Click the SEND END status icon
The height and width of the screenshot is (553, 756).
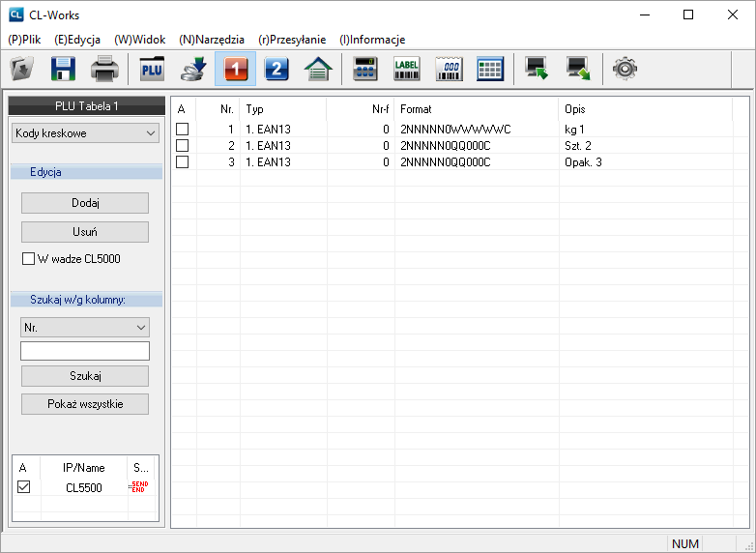coord(139,487)
